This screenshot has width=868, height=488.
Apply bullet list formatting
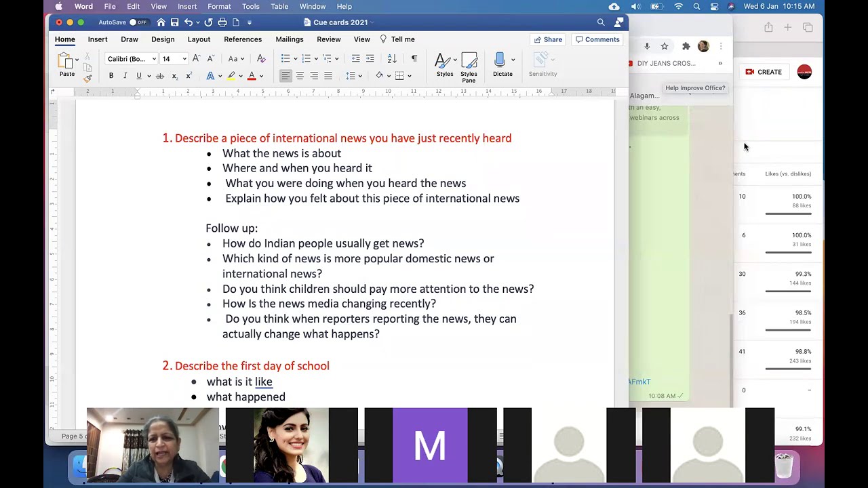tap(285, 59)
